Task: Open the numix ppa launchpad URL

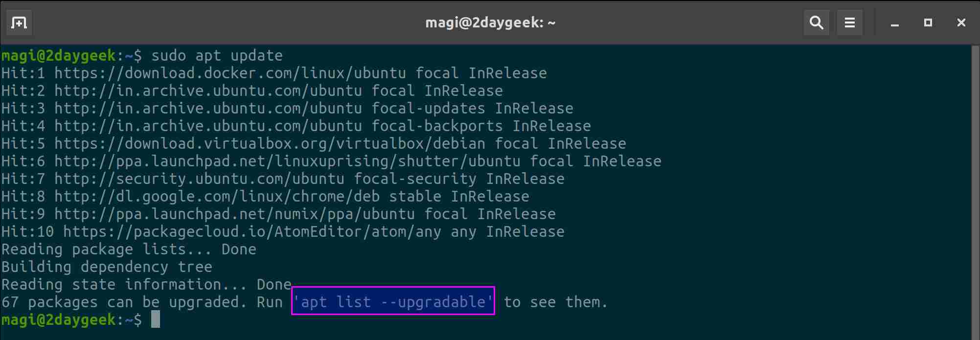Action: [234, 214]
